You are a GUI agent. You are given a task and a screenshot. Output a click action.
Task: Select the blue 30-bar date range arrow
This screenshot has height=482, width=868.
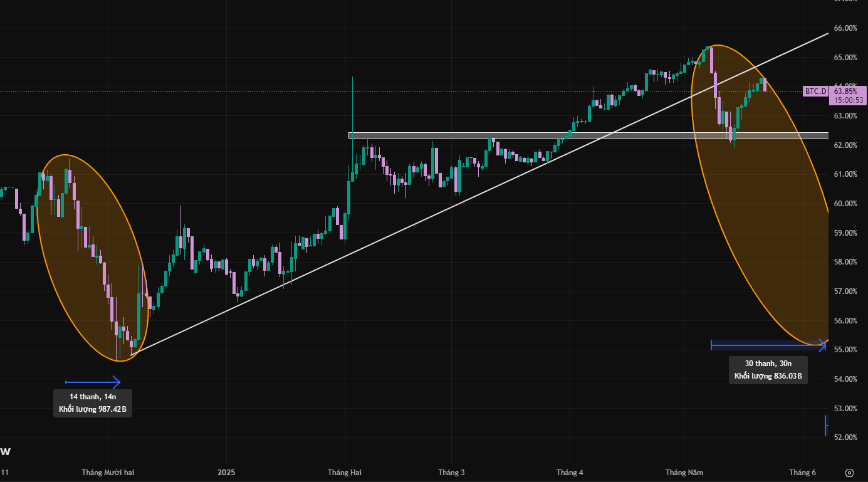point(768,344)
